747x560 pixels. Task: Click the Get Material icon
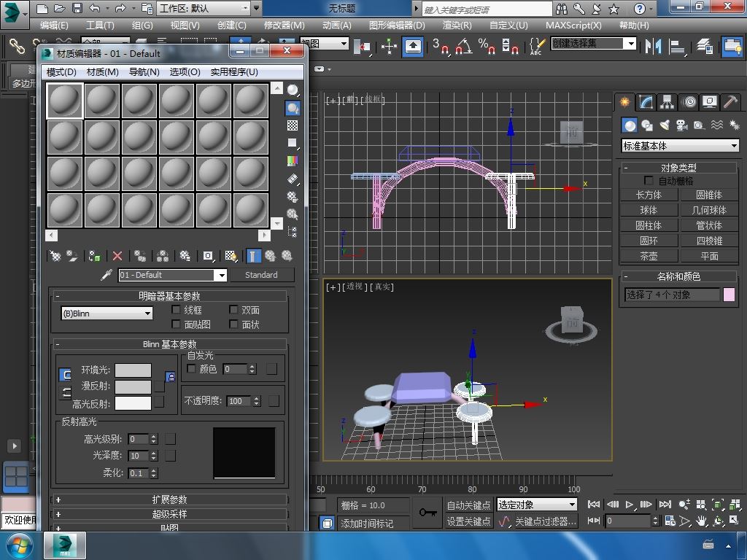tap(55, 256)
